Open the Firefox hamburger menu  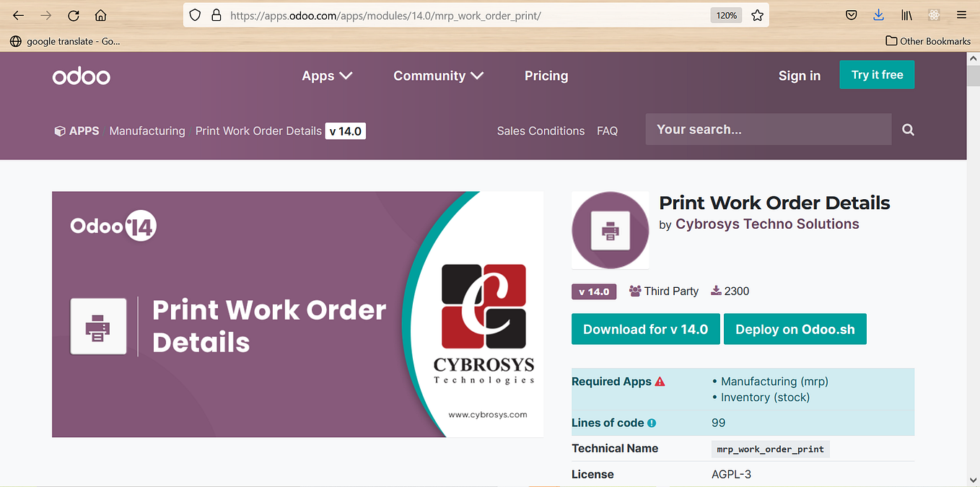click(x=961, y=14)
